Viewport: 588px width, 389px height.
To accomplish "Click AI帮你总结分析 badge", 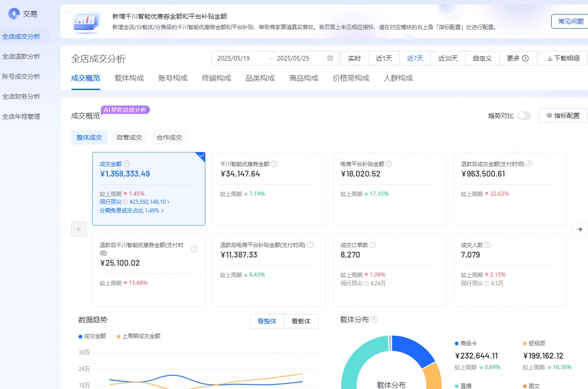I will [x=125, y=110].
